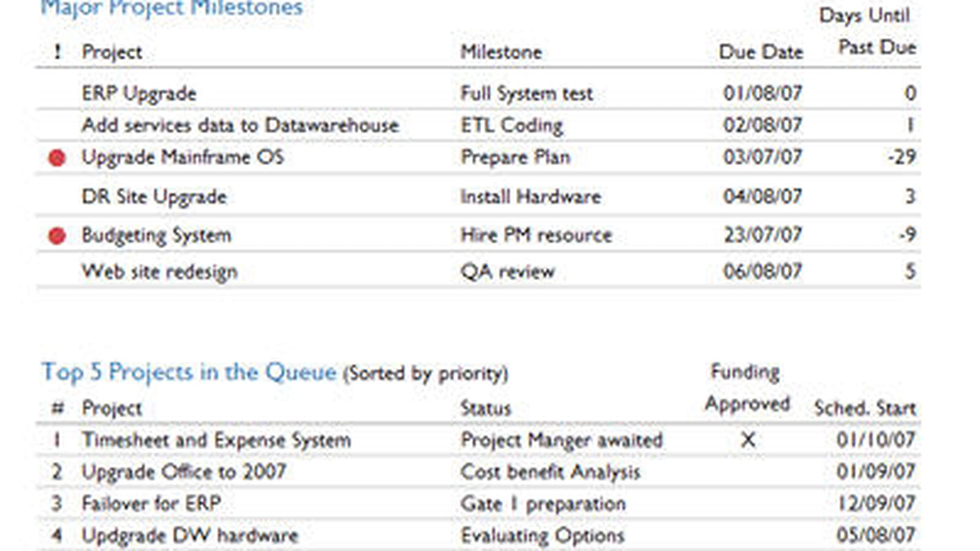Select the 'QA review' milestone

point(507,272)
